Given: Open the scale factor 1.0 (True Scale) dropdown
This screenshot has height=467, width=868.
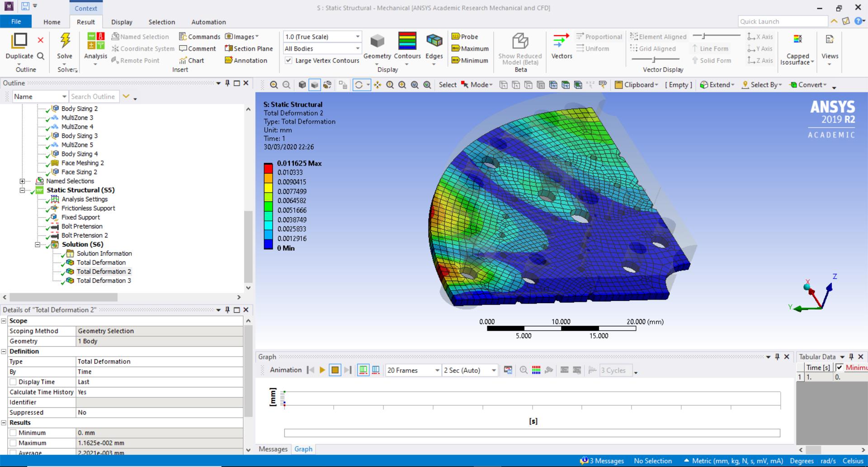Looking at the screenshot, I should pyautogui.click(x=322, y=37).
